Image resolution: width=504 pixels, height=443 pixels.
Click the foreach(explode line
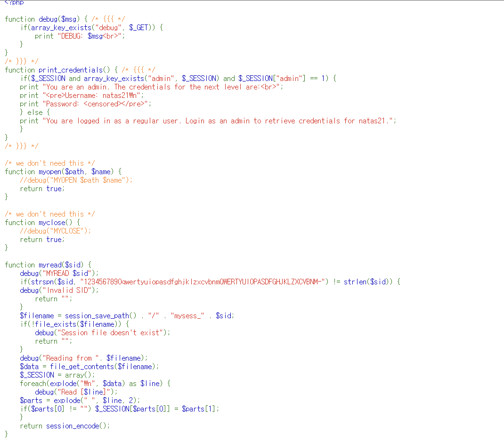[95, 384]
